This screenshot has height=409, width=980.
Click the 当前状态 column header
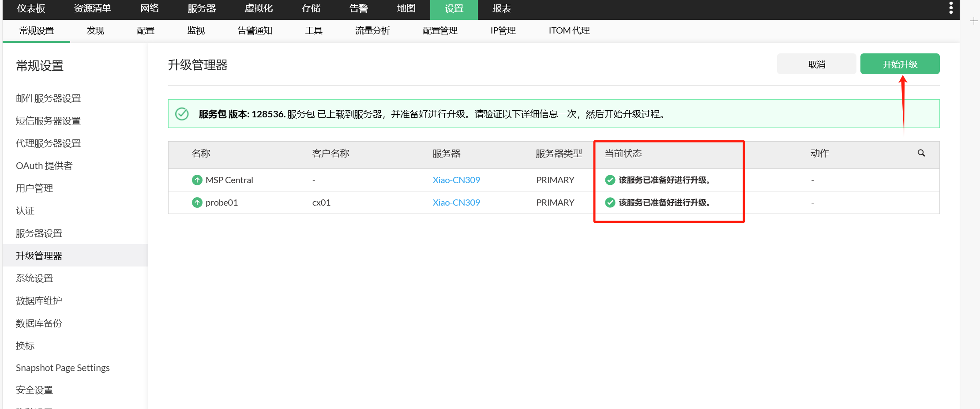(623, 154)
